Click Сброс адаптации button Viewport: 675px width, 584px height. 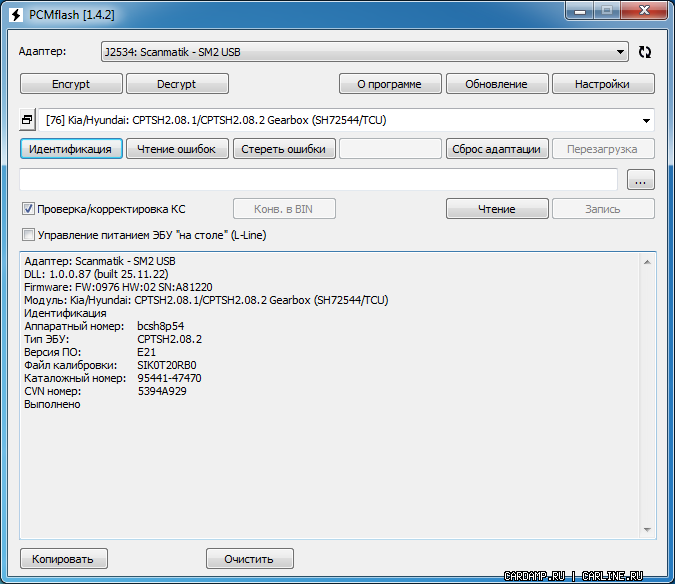[x=497, y=149]
